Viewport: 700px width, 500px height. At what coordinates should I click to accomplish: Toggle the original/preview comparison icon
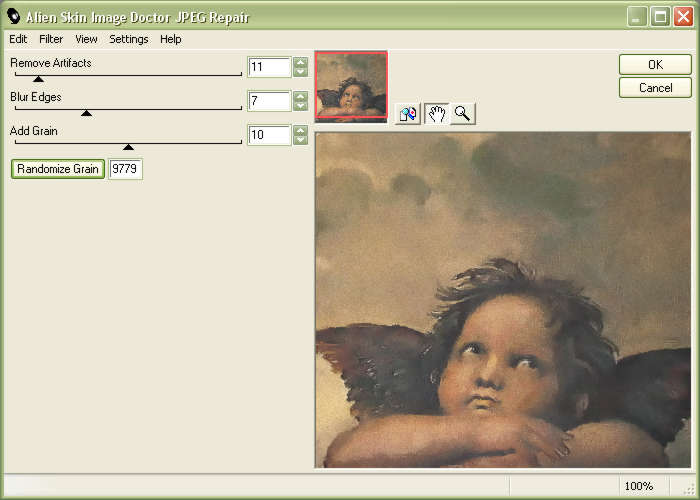(408, 114)
